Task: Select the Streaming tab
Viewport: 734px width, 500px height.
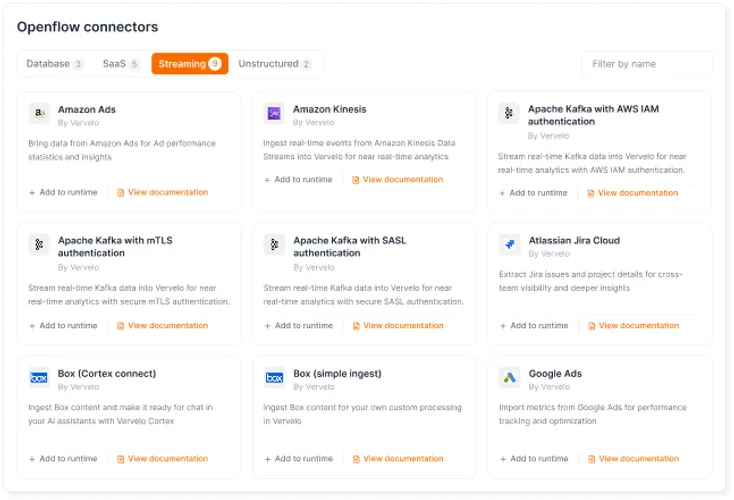Action: click(190, 64)
